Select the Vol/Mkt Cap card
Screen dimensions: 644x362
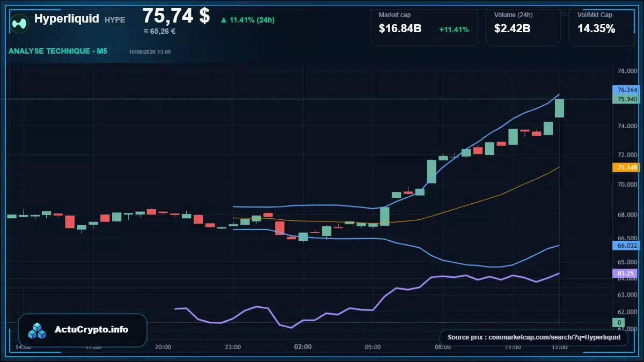[x=603, y=26]
